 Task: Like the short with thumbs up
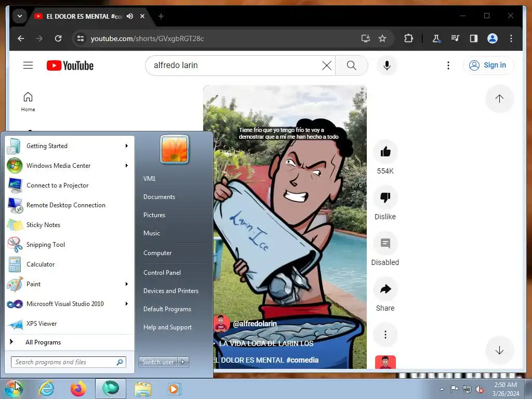(x=385, y=152)
